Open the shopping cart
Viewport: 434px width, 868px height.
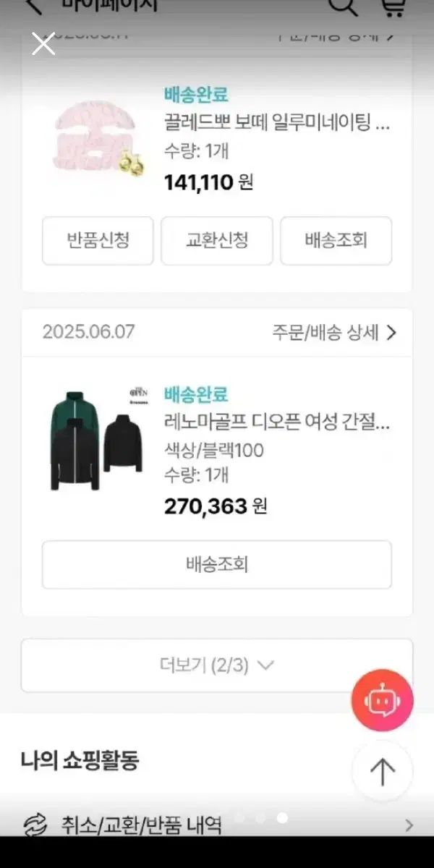click(392, 6)
